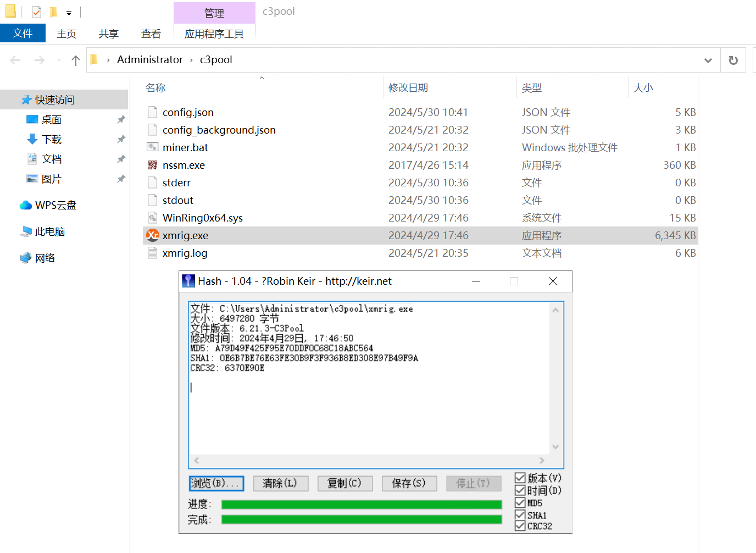Click the 文档 documents icon in sidebar

click(32, 159)
